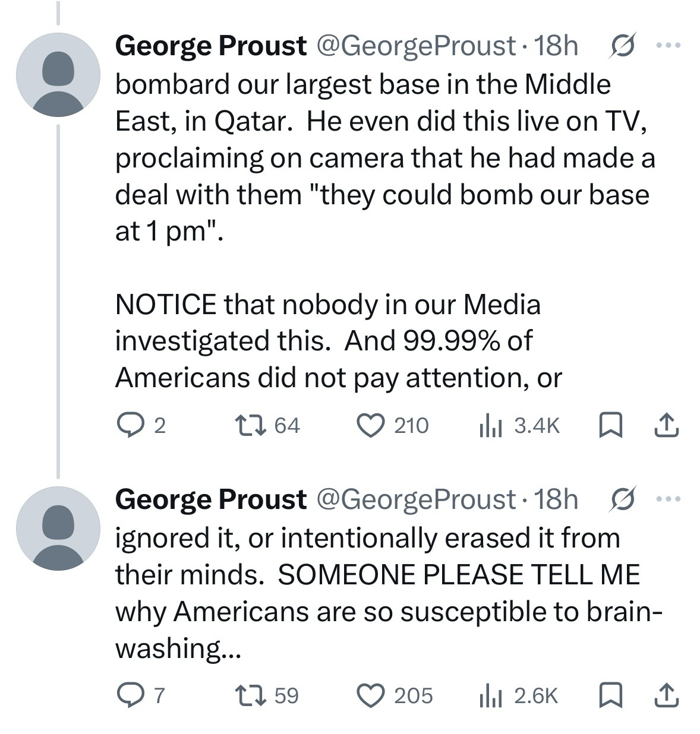Click the second tweet's profile avatar

58,528
